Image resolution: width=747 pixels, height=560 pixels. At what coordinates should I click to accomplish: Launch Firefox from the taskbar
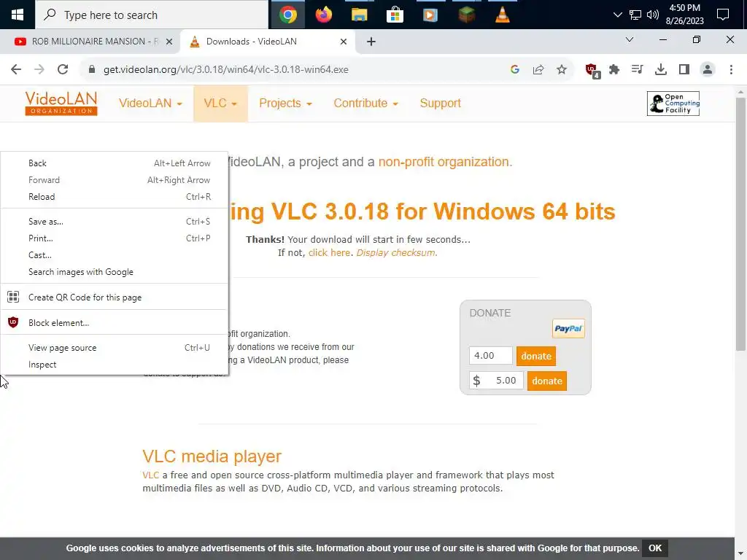[x=324, y=15]
